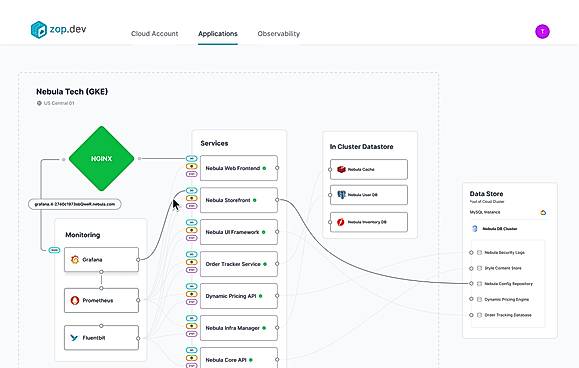Tick the Order Tracking Database checkbox

tap(479, 315)
